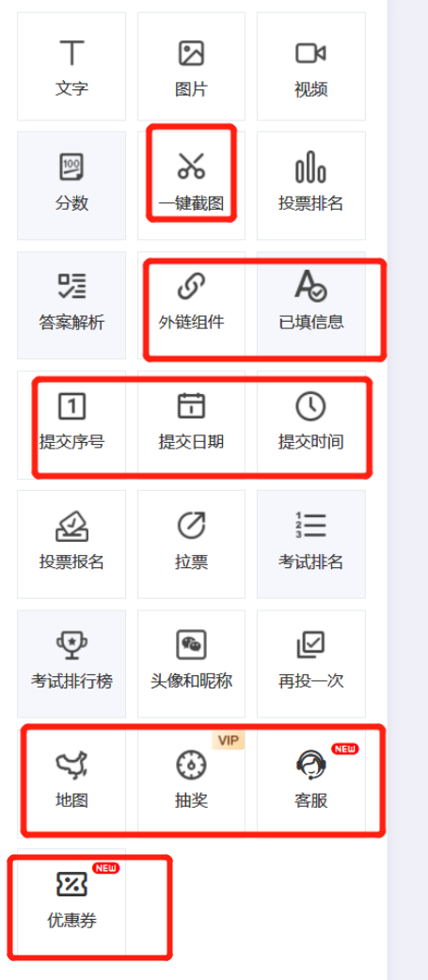This screenshot has width=428, height=980.
Task: Select the 分数 score component
Action: [71, 185]
